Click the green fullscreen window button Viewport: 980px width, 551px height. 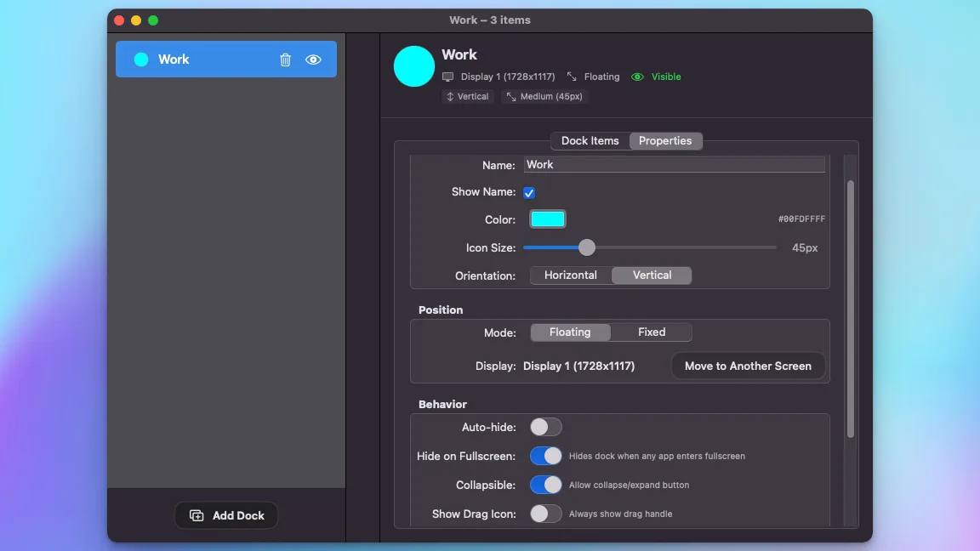[153, 20]
